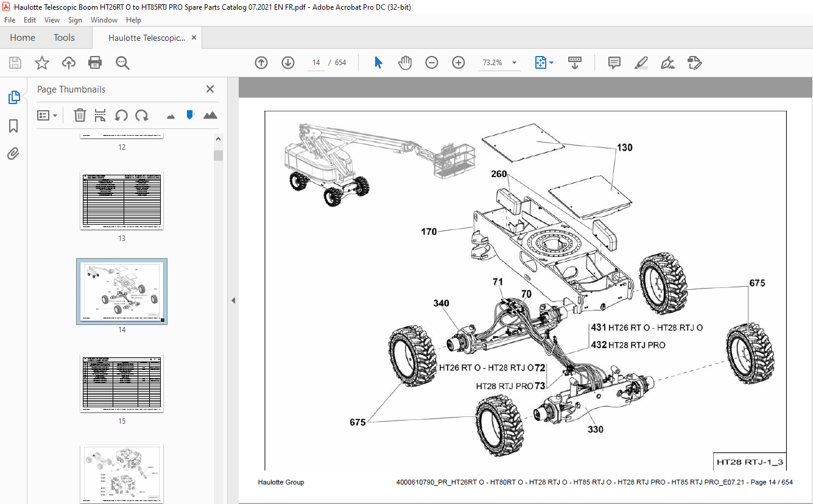Click the scrolling mode keyboard icon
The image size is (813, 504).
pos(575,63)
